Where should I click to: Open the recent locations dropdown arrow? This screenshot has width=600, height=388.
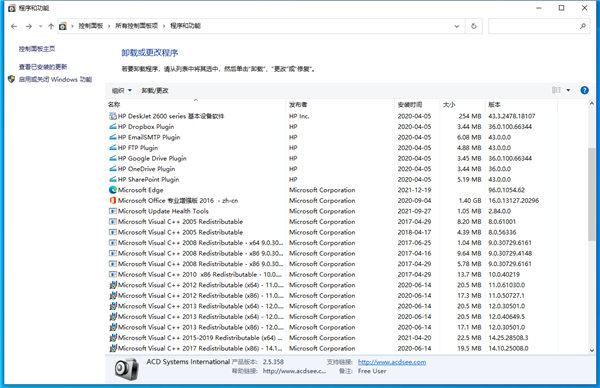coord(41,26)
